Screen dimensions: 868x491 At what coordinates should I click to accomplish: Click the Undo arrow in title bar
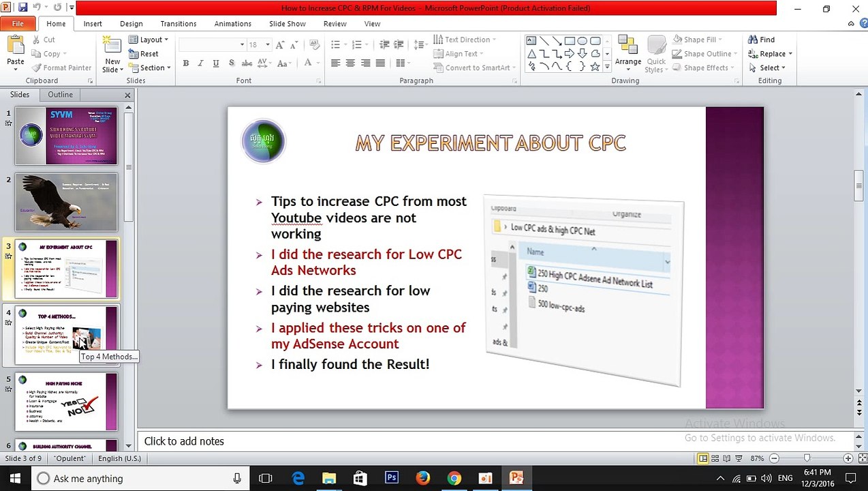pyautogui.click(x=38, y=8)
